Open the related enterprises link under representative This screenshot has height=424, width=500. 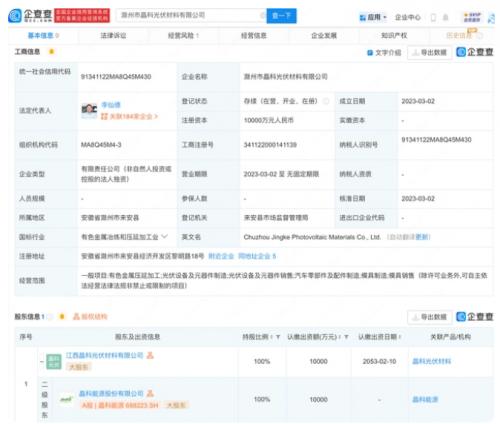click(129, 116)
